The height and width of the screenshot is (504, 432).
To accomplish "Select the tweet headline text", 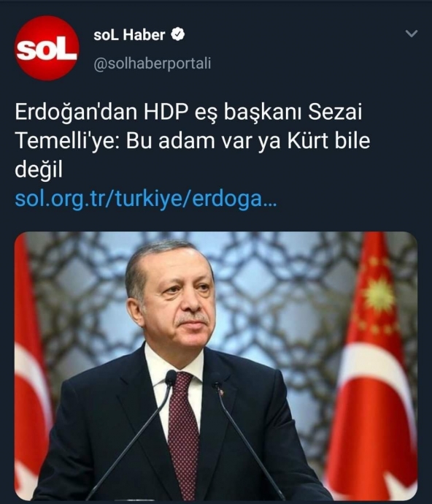I will (x=193, y=141).
